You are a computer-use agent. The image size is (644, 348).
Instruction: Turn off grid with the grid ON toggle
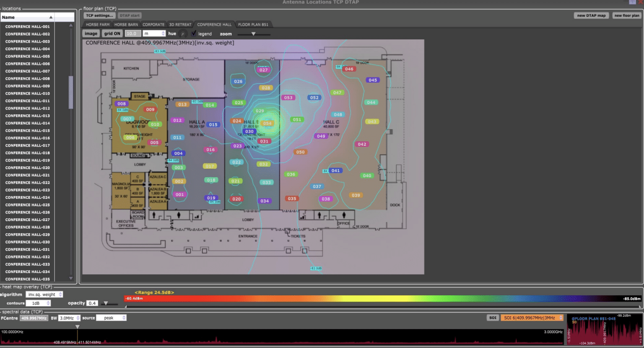point(112,34)
